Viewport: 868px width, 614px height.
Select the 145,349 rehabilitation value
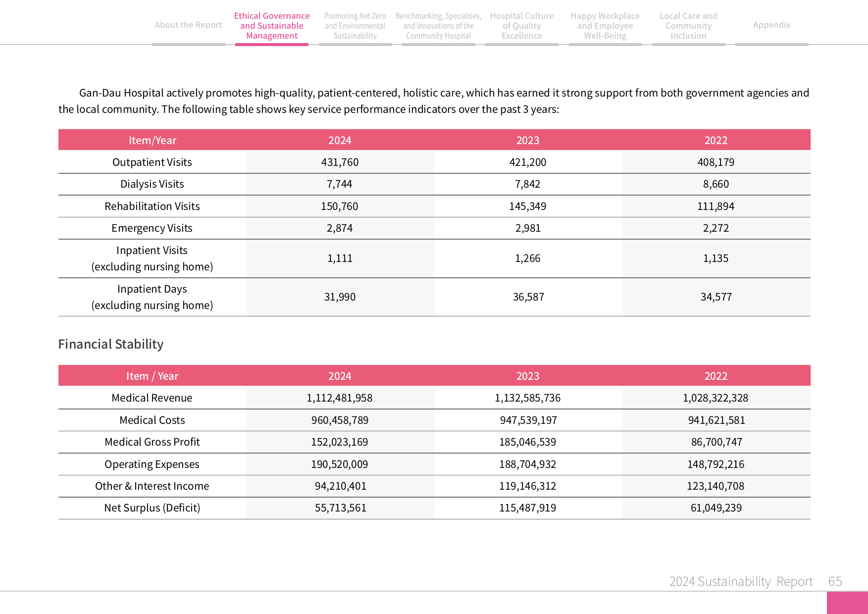528,206
